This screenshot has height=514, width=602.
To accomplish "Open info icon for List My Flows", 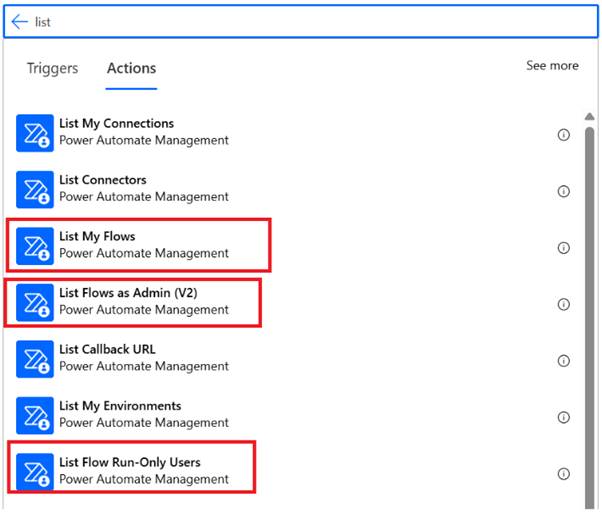I will tap(563, 248).
